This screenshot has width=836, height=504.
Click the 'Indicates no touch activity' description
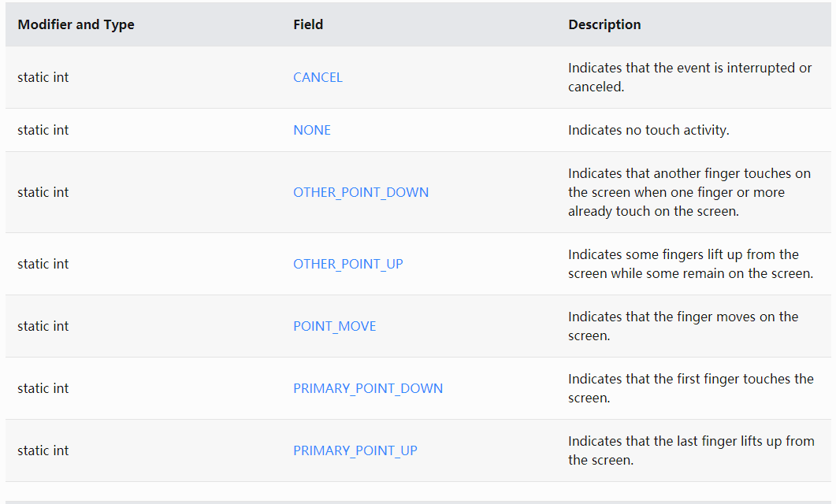648,130
